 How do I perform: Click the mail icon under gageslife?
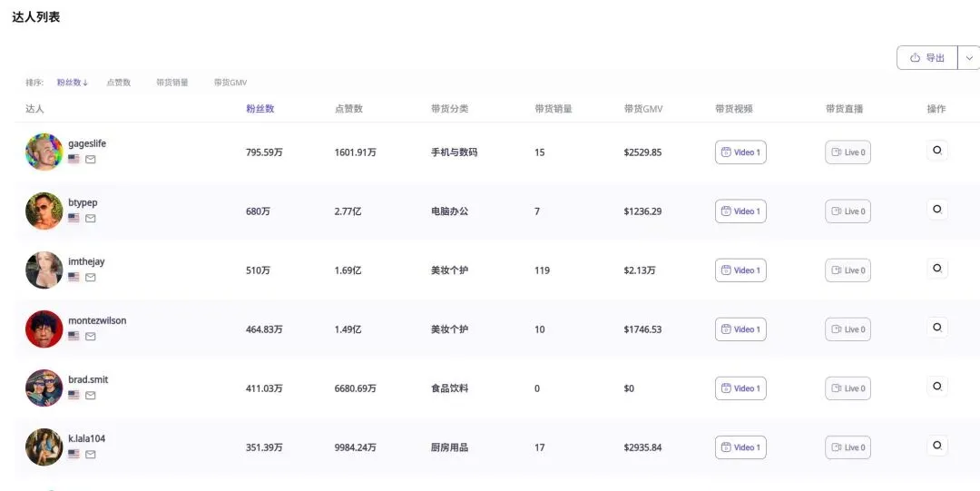91,160
